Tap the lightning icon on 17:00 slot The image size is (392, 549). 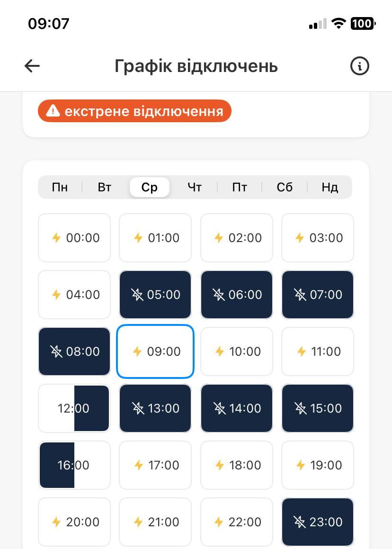pos(138,465)
